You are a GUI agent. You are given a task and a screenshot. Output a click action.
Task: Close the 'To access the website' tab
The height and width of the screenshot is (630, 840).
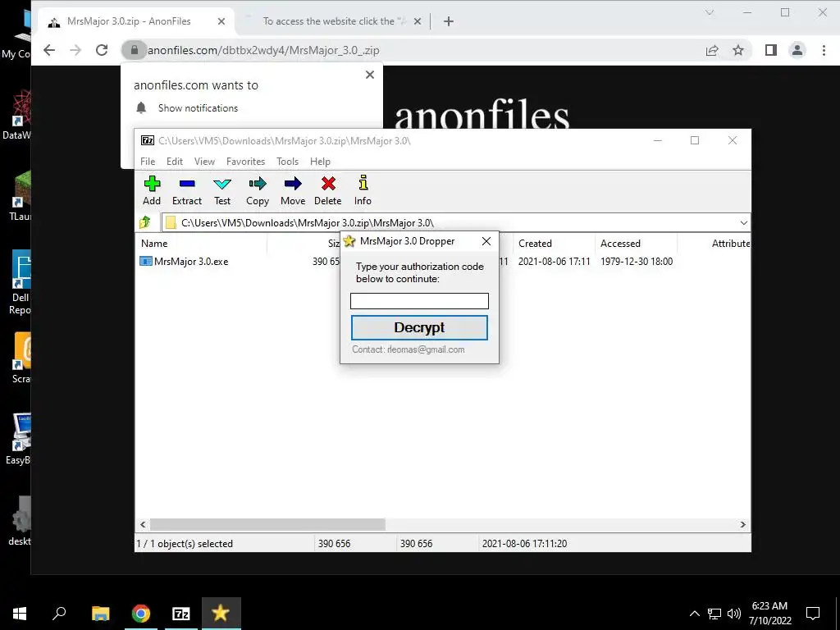click(x=418, y=21)
